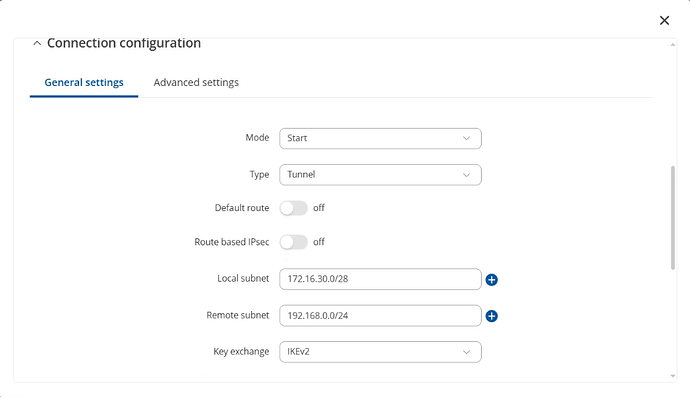Viewport: 690px width, 397px height.
Task: Enable the Route based IPsec switch
Action: tap(294, 242)
